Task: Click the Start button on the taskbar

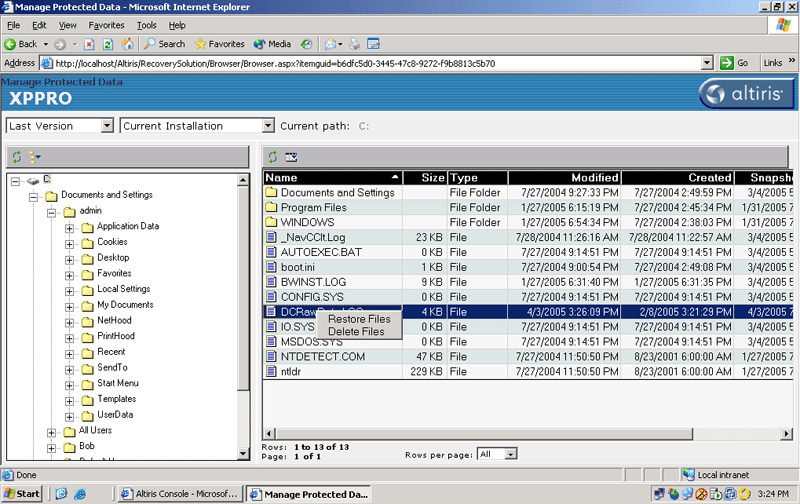Action: [x=22, y=494]
